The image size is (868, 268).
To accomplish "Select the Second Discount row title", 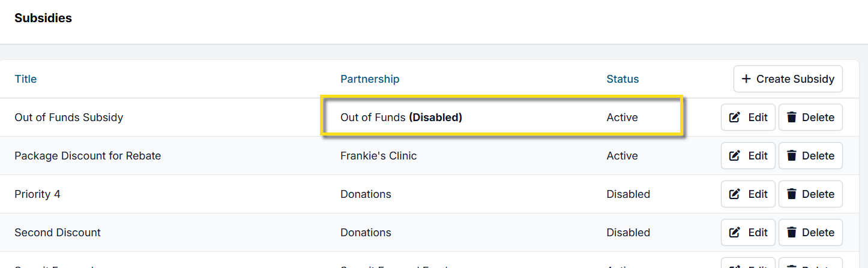I will (58, 233).
